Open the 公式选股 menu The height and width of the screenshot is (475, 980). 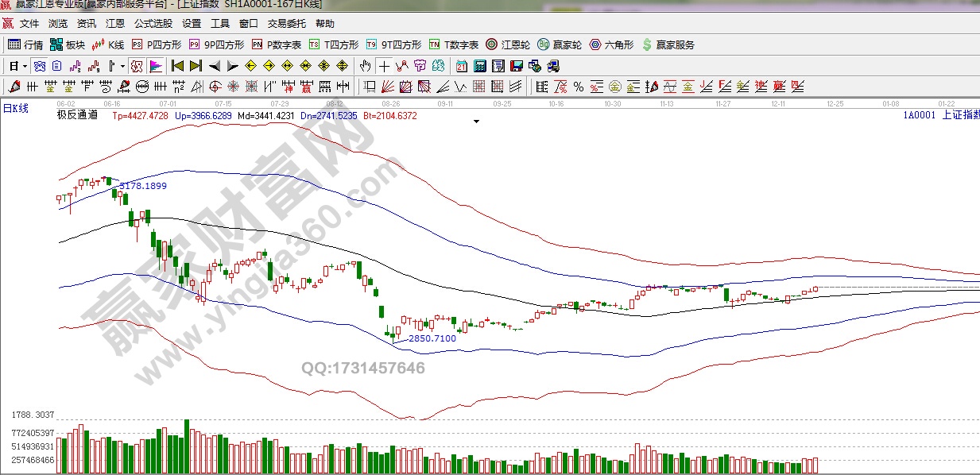[153, 24]
